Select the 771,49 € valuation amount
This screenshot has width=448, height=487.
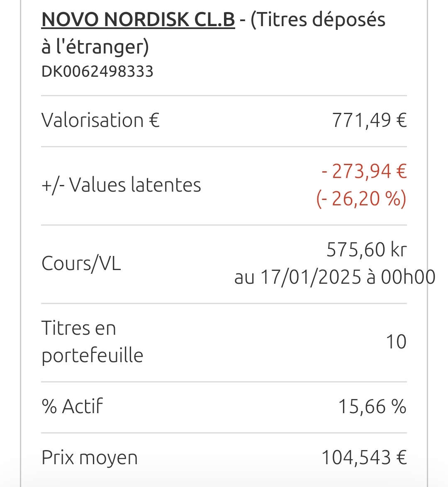coord(370,120)
